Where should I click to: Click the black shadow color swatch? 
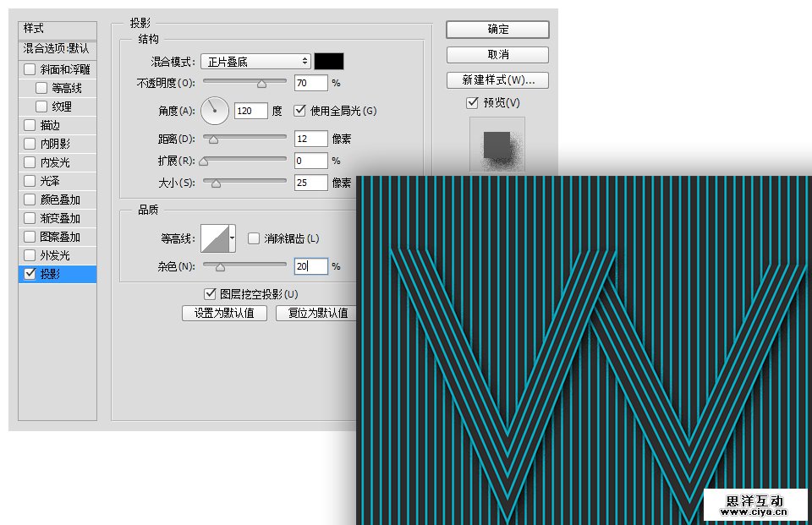(329, 62)
